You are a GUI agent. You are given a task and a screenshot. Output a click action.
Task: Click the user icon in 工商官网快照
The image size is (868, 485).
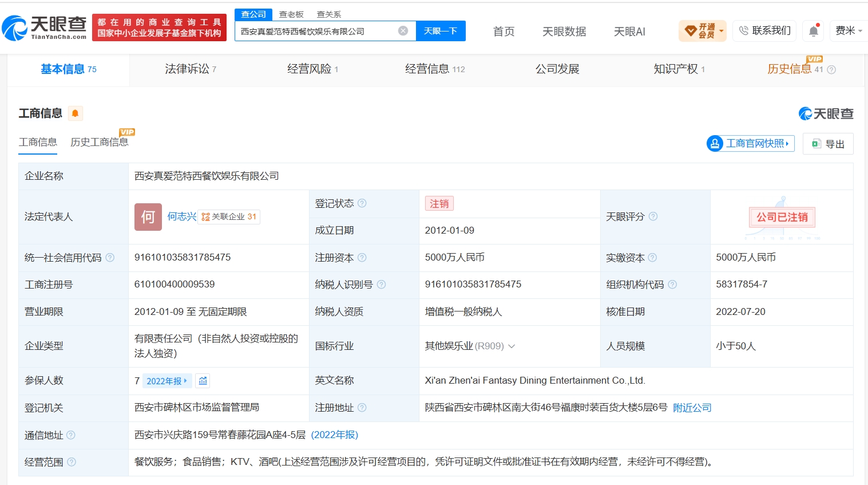click(x=715, y=143)
